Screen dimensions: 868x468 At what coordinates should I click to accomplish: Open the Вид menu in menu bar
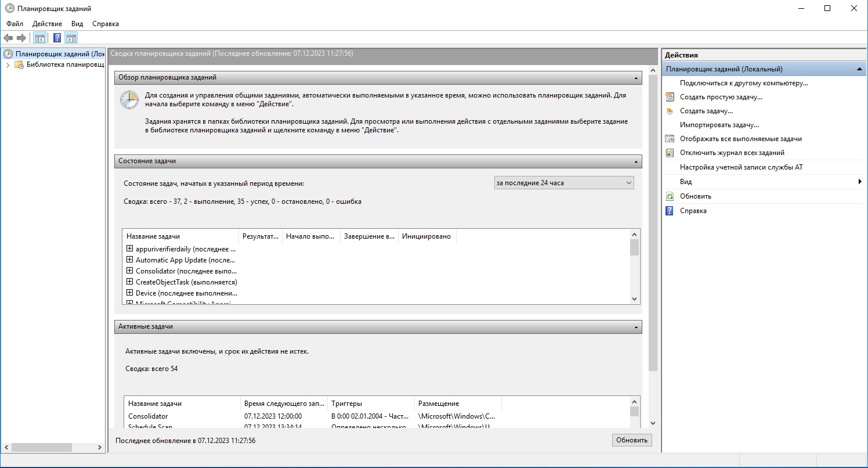[x=77, y=24]
